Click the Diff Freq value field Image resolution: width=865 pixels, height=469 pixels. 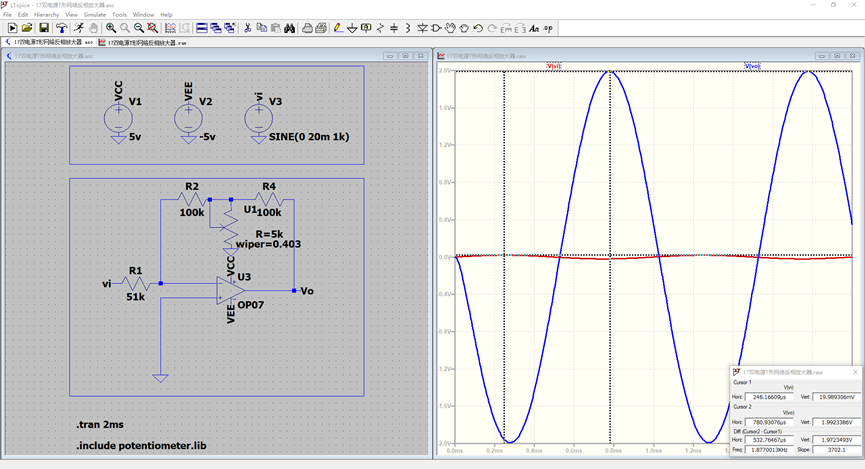pyautogui.click(x=769, y=450)
